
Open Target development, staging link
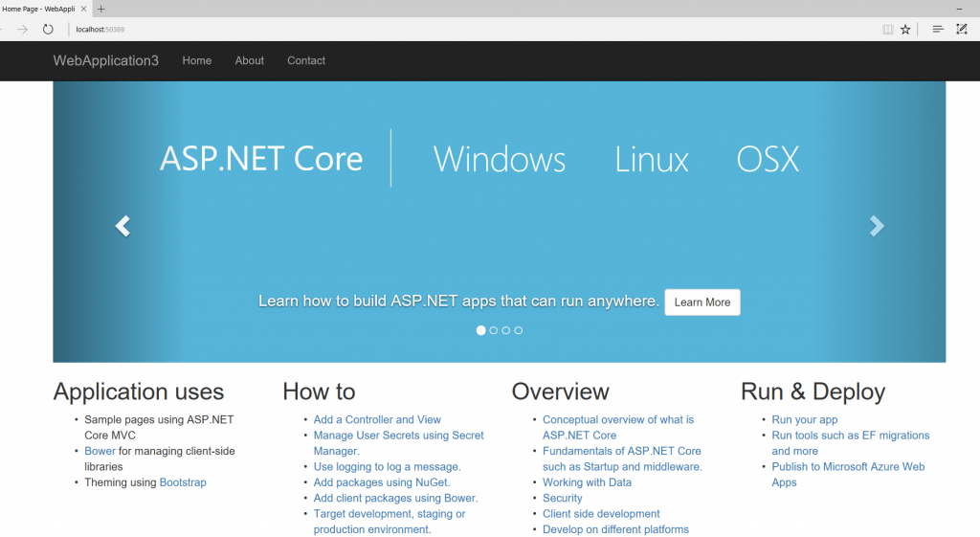click(x=390, y=522)
